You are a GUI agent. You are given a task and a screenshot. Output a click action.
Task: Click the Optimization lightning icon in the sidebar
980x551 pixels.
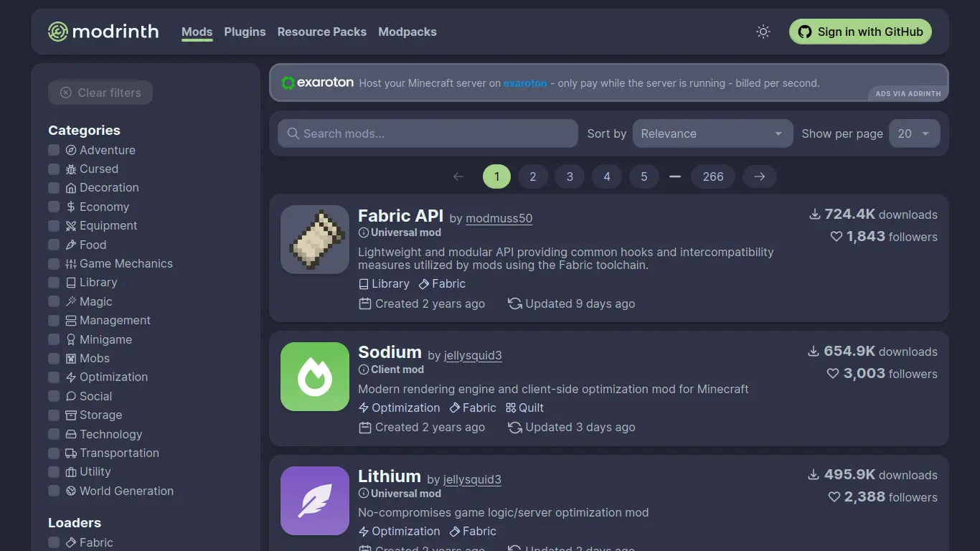tap(71, 377)
